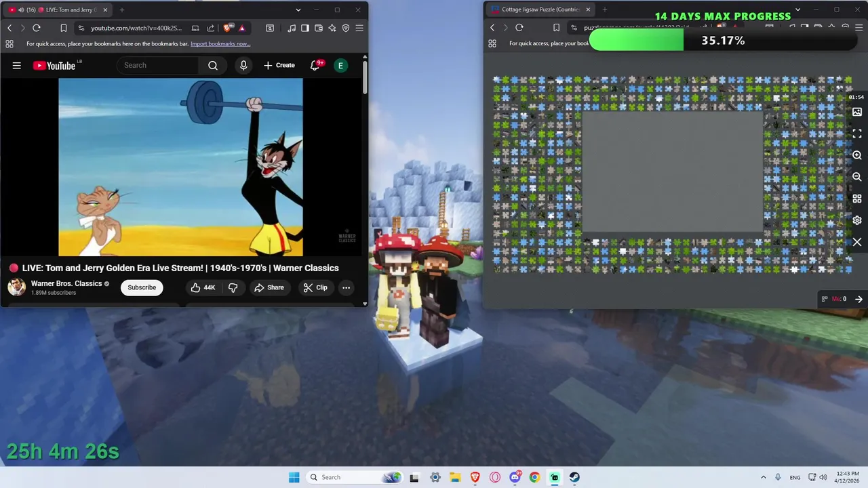Switch to the Cottage Jigsaw Puzzle tab

(x=540, y=10)
